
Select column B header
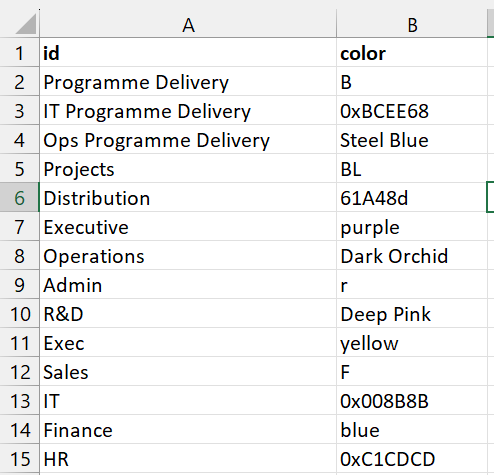tap(412, 23)
